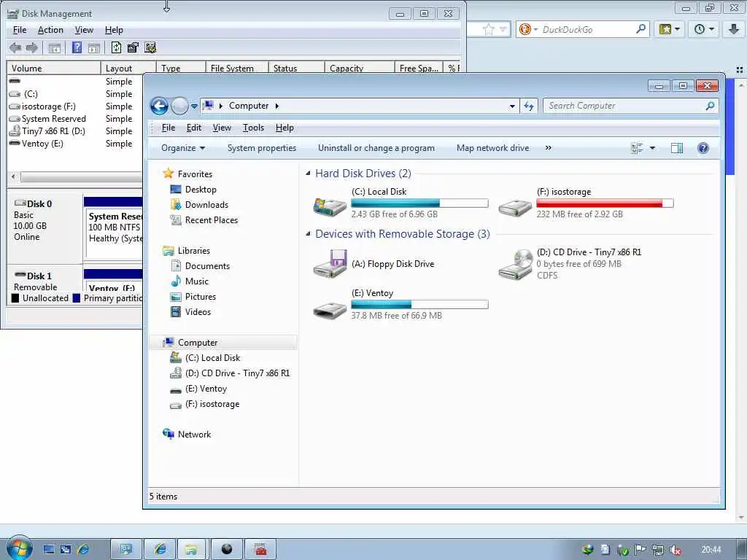Image resolution: width=747 pixels, height=560 pixels.
Task: Collapse the Hard Disk Drives group
Action: (308, 174)
